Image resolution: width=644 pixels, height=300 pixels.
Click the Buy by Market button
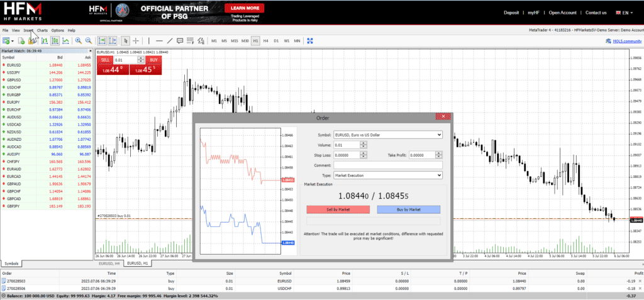(409, 209)
